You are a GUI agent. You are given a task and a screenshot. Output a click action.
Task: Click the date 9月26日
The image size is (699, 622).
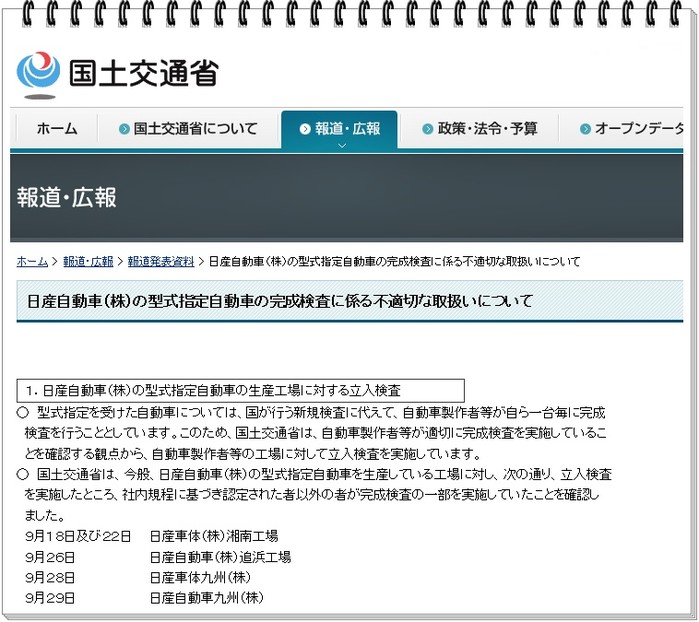coord(50,557)
